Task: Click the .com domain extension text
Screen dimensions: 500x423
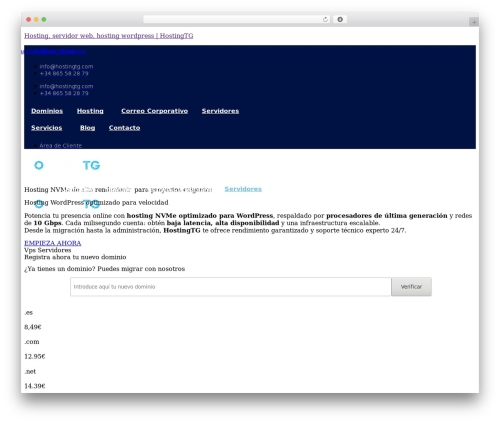Action: point(32,342)
